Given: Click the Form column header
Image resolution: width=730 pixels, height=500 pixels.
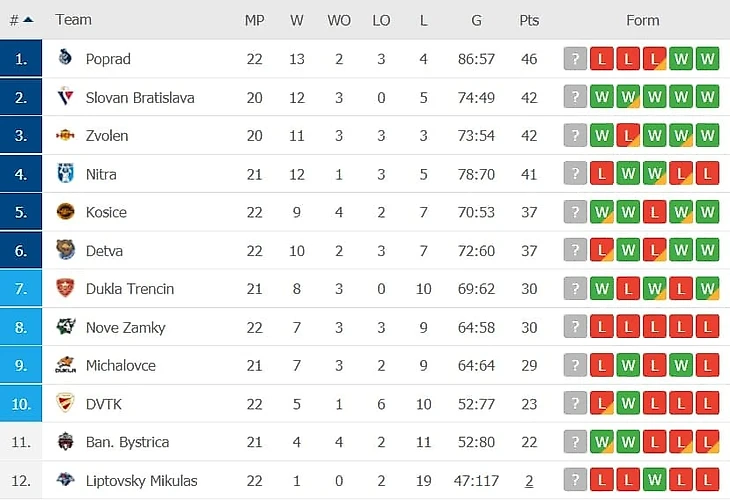Looking at the screenshot, I should point(642,20).
